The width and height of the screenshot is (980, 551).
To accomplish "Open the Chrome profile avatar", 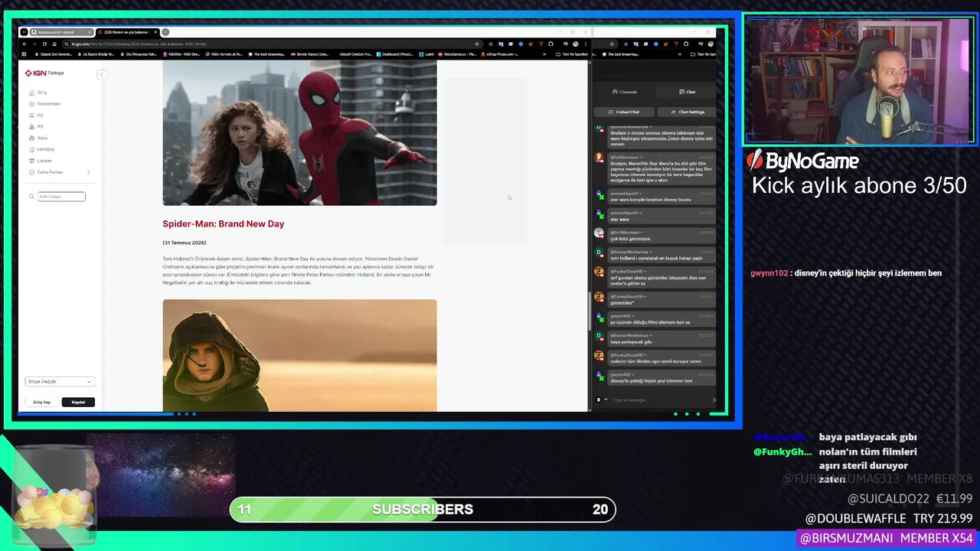I will [576, 44].
